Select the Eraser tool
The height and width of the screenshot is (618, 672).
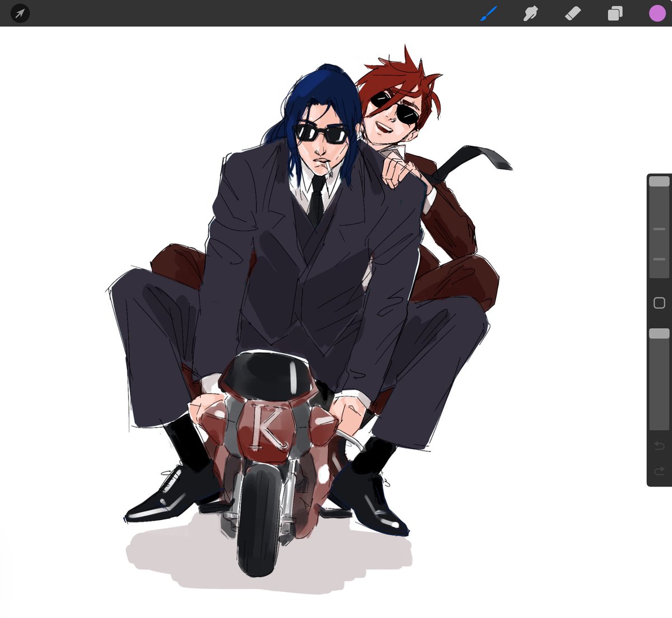573,13
